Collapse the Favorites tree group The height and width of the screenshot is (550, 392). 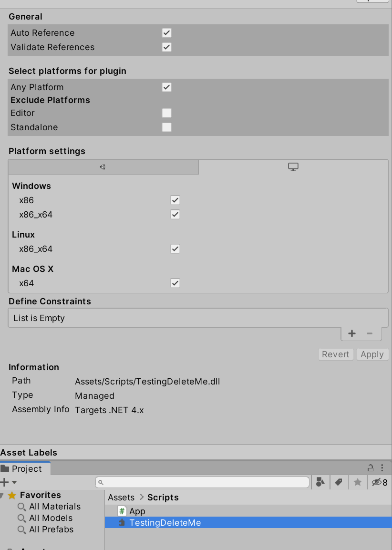click(x=3, y=495)
